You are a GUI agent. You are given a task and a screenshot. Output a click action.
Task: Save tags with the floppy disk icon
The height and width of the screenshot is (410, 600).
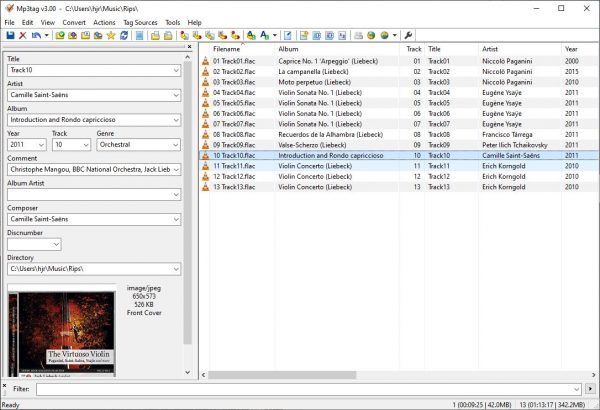point(10,36)
